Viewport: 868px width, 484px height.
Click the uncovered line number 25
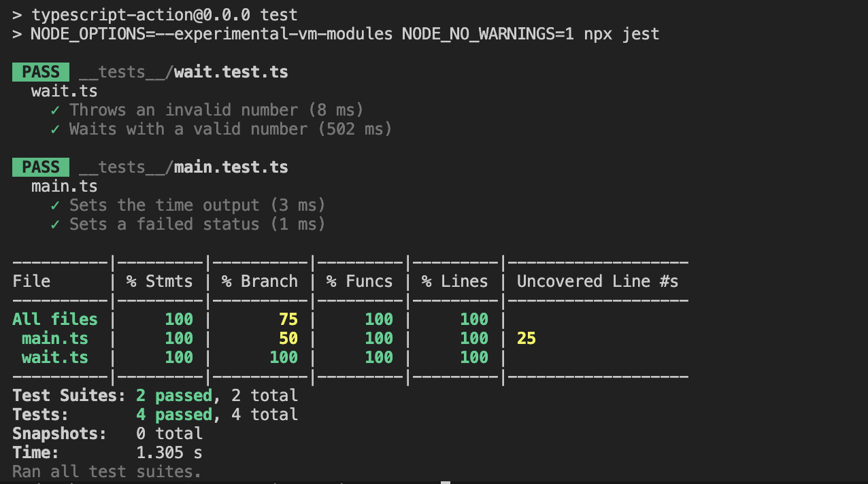pyautogui.click(x=527, y=339)
